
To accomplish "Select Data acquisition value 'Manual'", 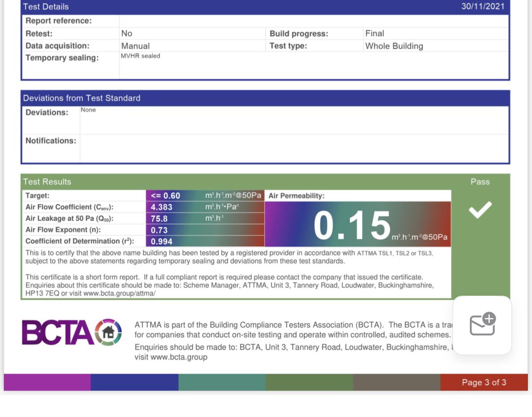I will pyautogui.click(x=135, y=46).
